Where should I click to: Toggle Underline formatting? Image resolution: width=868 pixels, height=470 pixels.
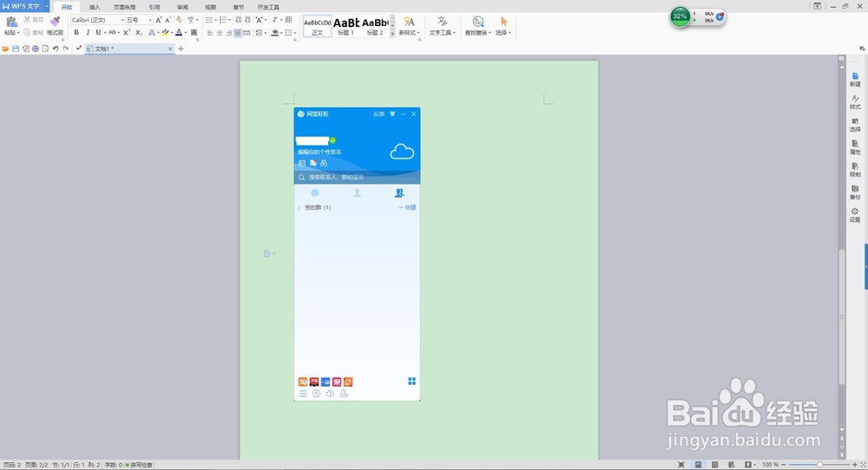[98, 33]
